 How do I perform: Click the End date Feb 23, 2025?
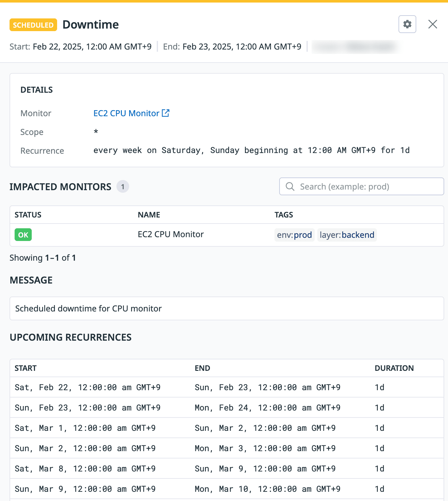click(x=242, y=47)
